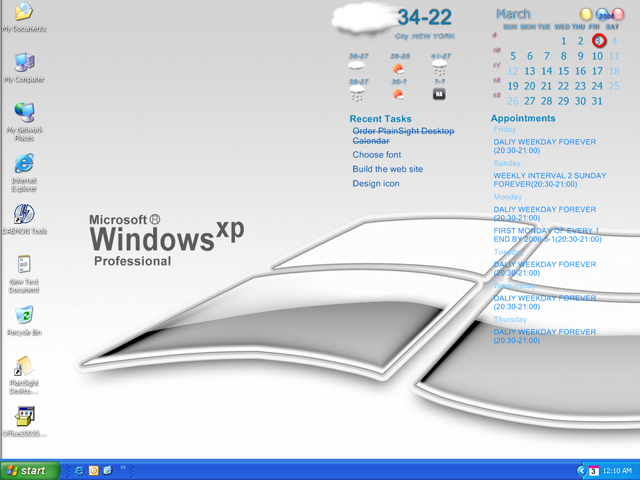Click Friday day label in appointments
640x480 pixels.
tap(505, 129)
